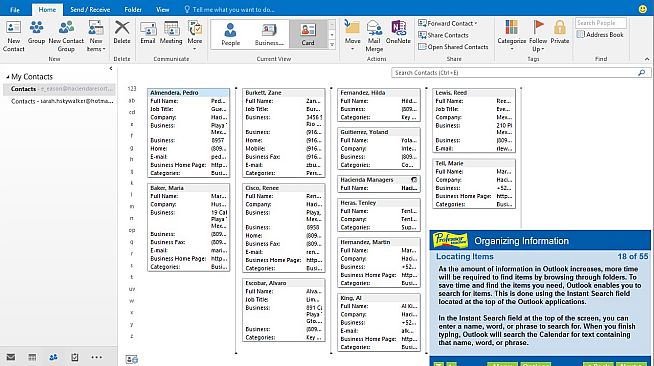Screen dimensions: 654x366
Task: Click the Group button in ribbon
Action: click(36, 33)
